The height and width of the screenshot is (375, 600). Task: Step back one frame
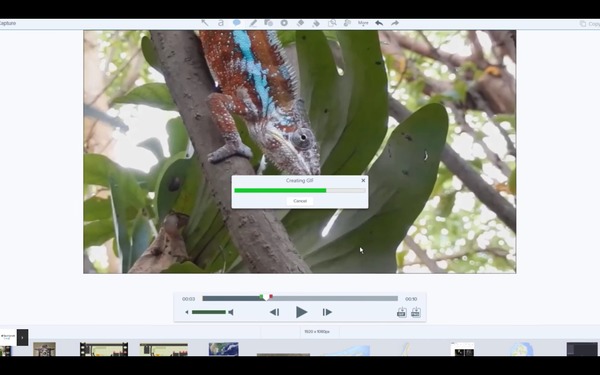click(274, 312)
